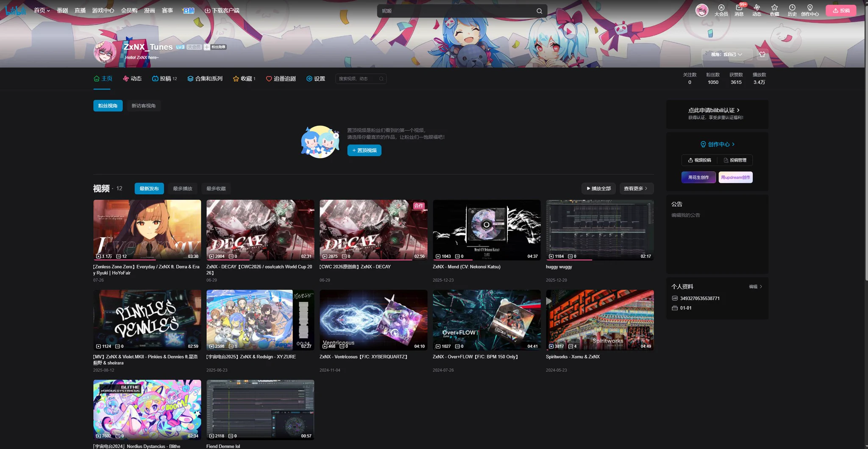Open 点此申请bilibili认证 arrow

pyautogui.click(x=738, y=110)
